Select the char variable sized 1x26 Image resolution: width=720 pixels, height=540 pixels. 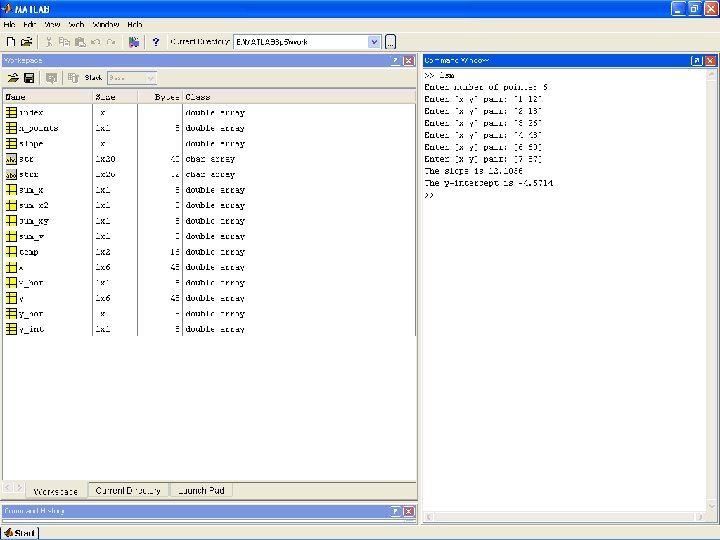[x=209, y=174]
